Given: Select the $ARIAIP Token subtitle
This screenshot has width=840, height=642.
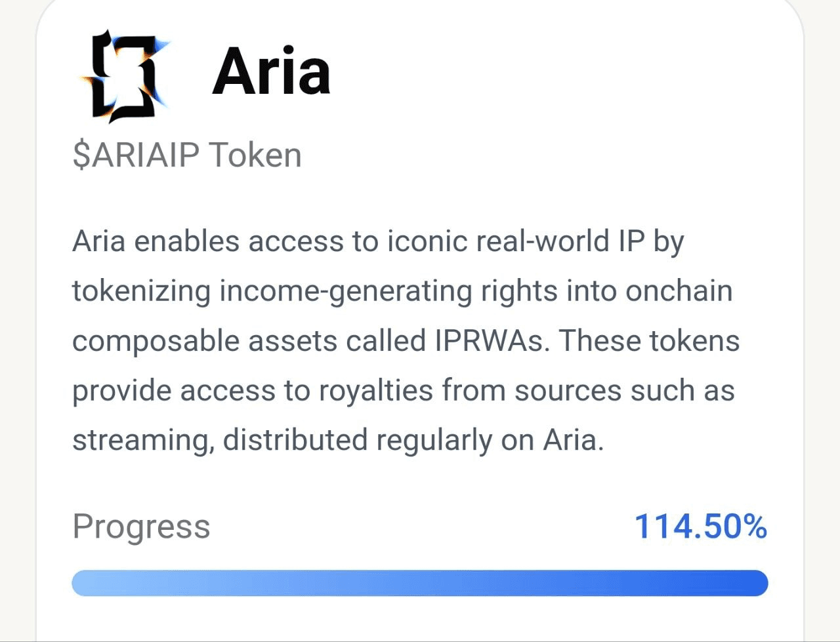Looking at the screenshot, I should coord(186,155).
